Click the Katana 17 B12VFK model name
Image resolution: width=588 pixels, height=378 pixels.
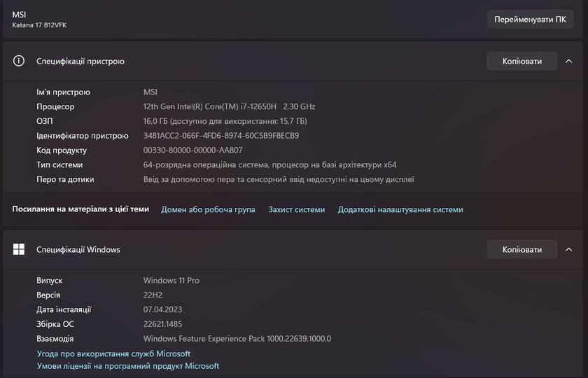point(39,25)
